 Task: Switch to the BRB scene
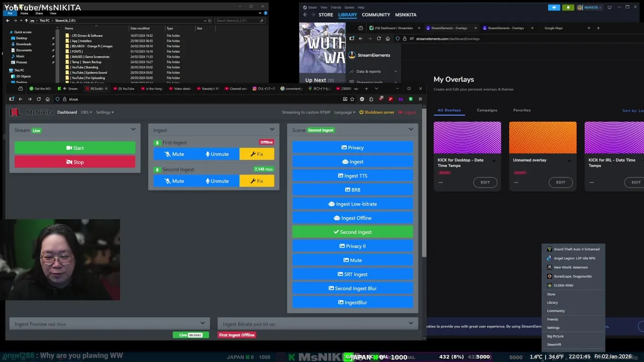pos(352,190)
